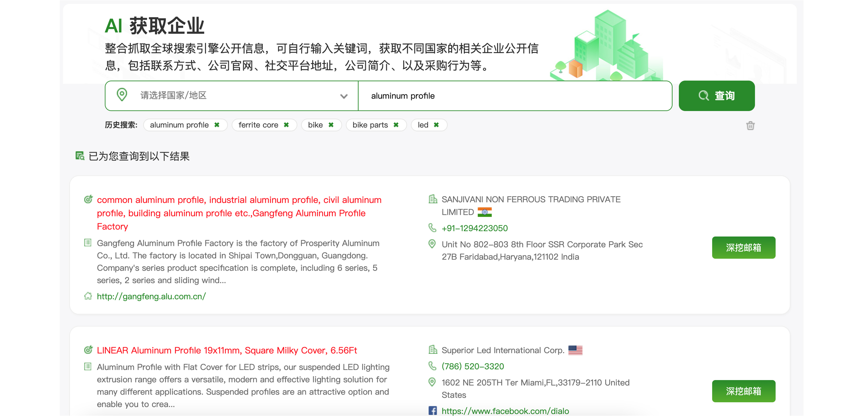Remove 'bike' history tag
This screenshot has width=868, height=416.
point(331,125)
